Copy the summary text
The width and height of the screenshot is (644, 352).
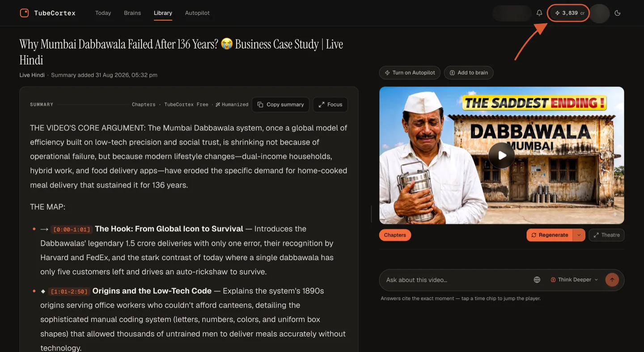[x=280, y=105]
